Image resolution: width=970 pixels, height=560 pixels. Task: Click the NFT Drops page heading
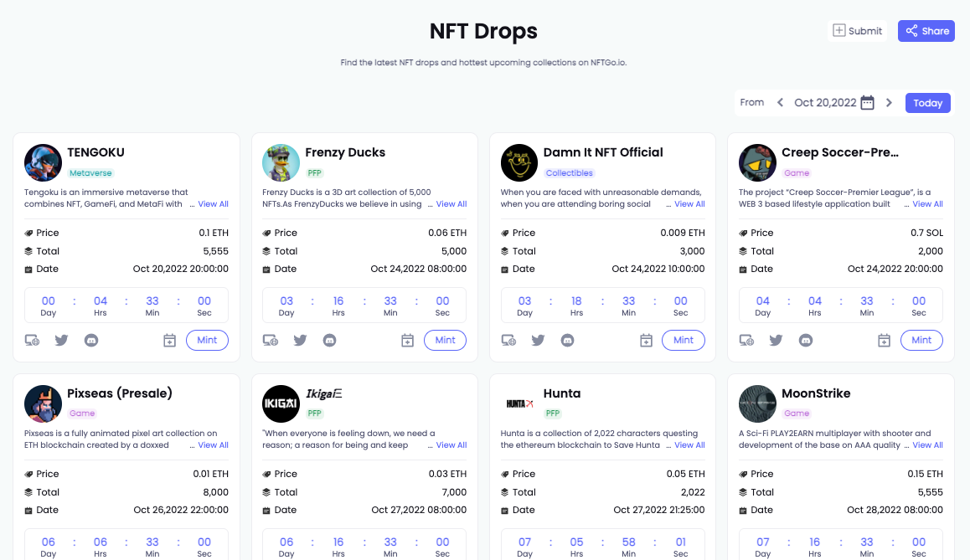point(484,31)
